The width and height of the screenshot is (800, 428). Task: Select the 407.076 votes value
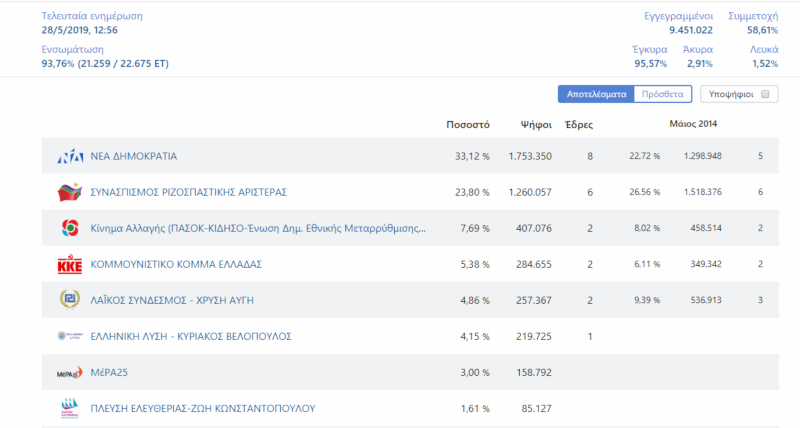point(534,228)
